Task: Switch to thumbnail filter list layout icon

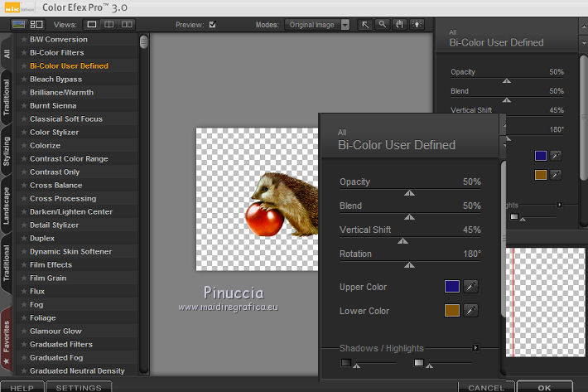Action: point(36,25)
